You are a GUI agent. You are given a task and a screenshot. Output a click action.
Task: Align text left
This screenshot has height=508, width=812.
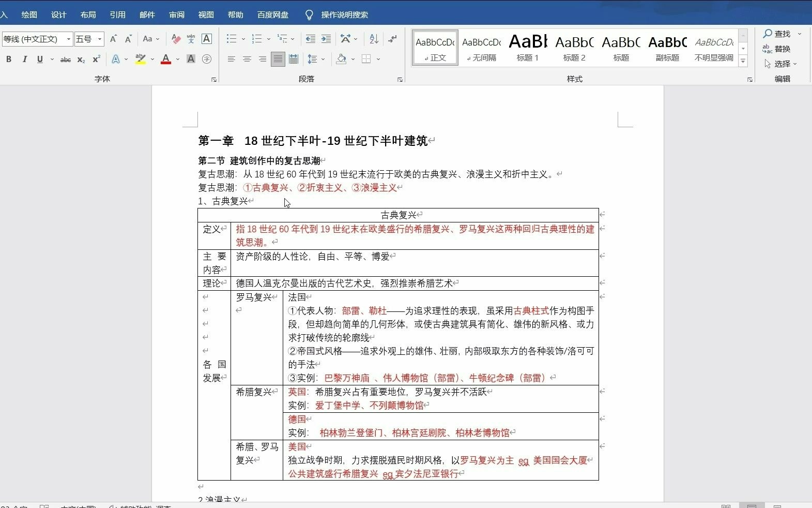[232, 59]
